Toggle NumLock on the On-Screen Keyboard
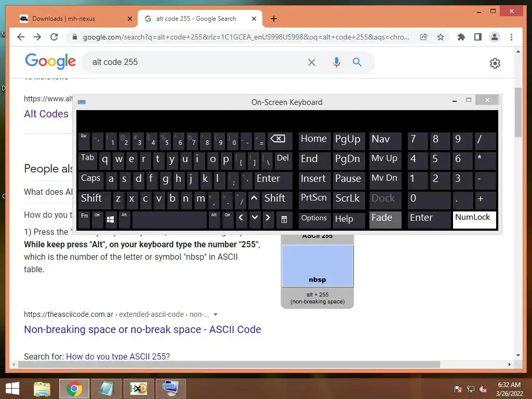Image resolution: width=532 pixels, height=399 pixels. (x=474, y=220)
